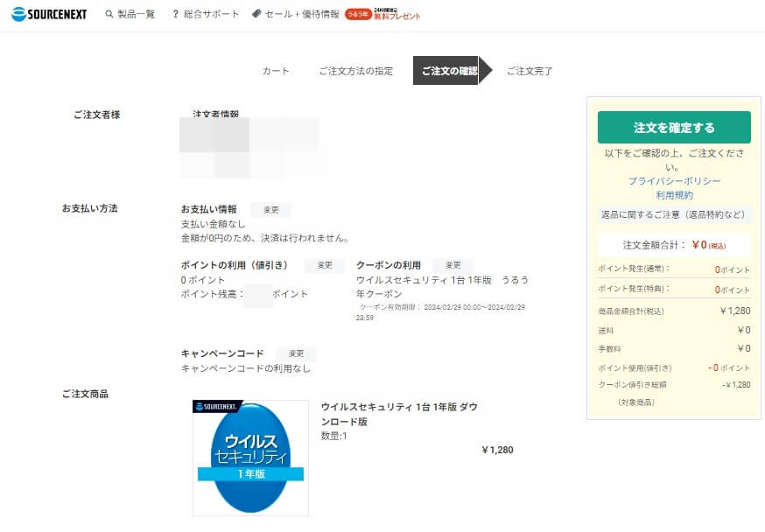Click the 数量:1 quantity text
765x532 pixels.
point(333,436)
